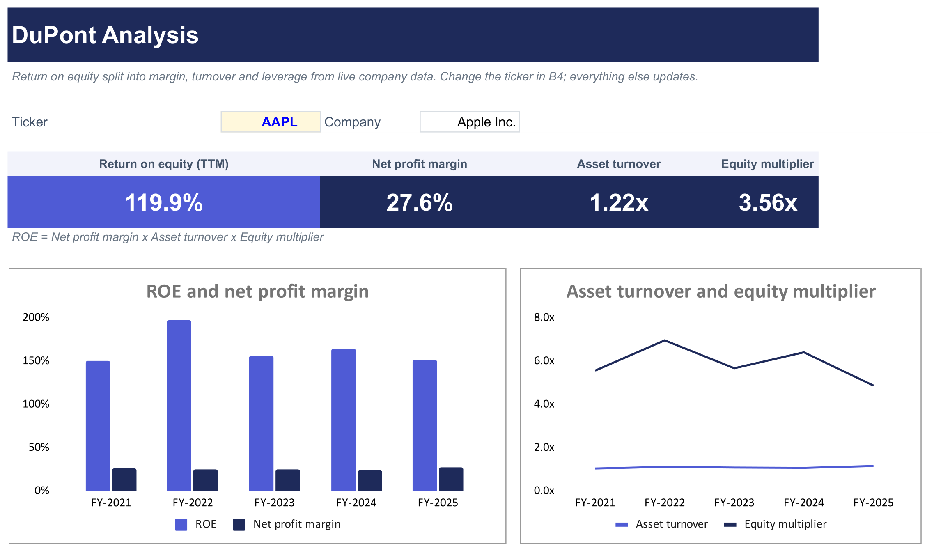Select the AAPL ticker input cell
The width and height of the screenshot is (950, 560).
coord(271,122)
